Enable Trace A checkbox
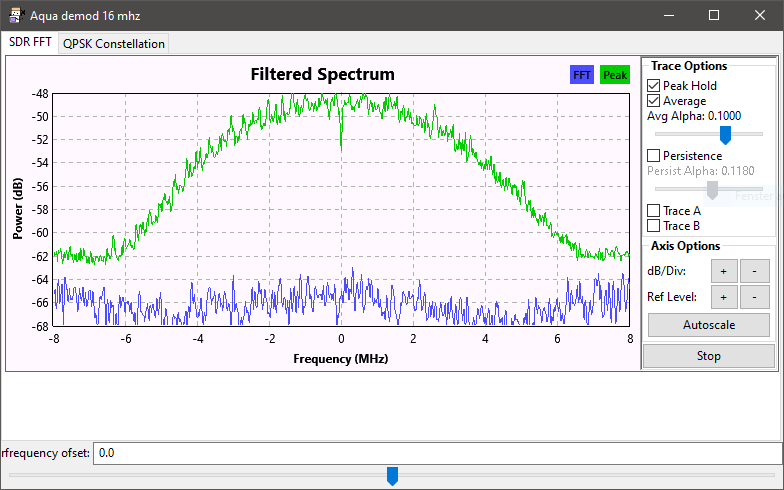 coord(654,211)
